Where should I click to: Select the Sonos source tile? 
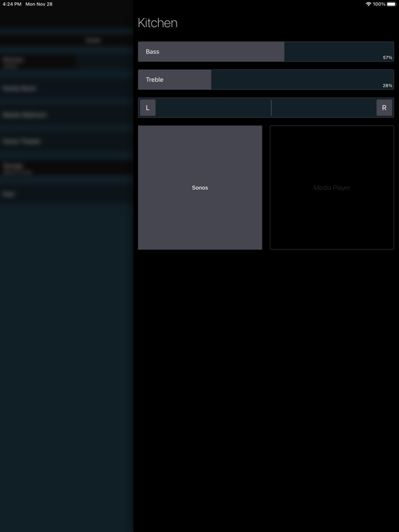(x=199, y=188)
